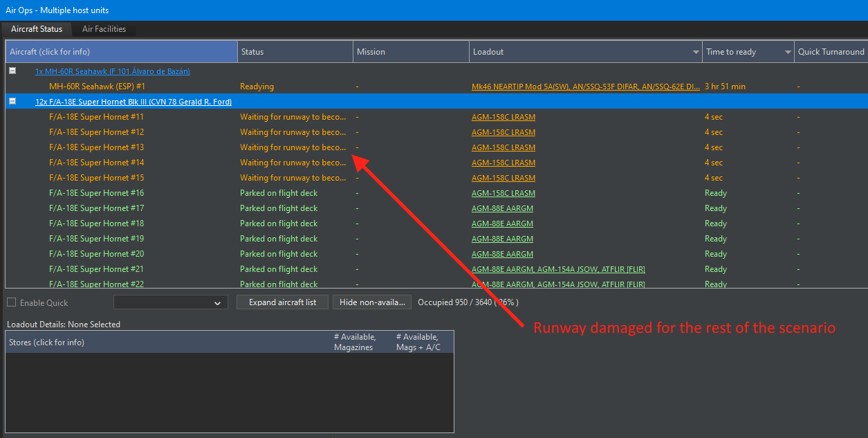Switch to the Air Facilities tab
The height and width of the screenshot is (438, 868).
click(x=104, y=29)
